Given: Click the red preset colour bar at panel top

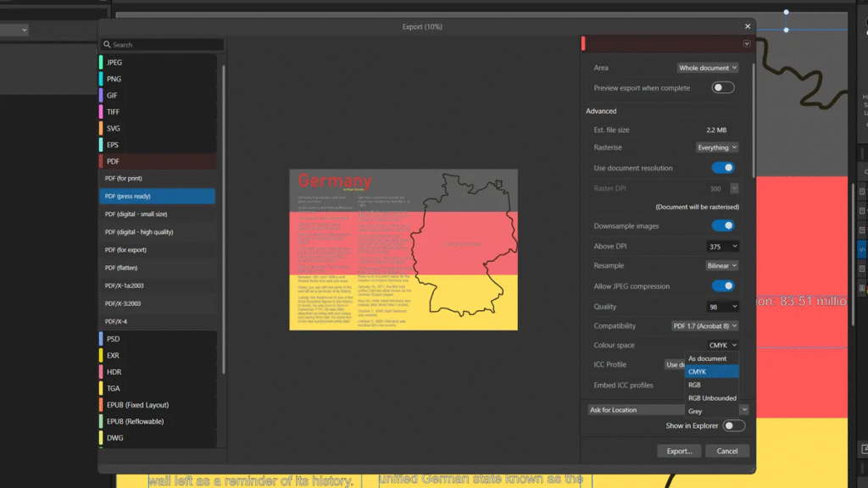Looking at the screenshot, I should point(661,43).
